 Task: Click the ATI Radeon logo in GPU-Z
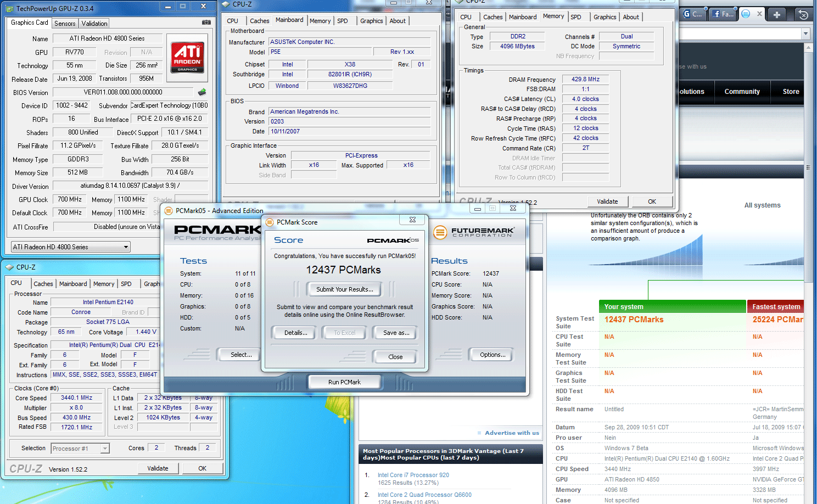click(x=187, y=57)
